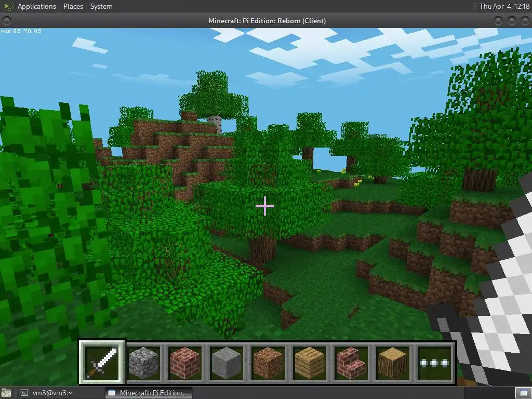Select the cobblestone block in hotbar
The image size is (532, 399).
pos(144,362)
